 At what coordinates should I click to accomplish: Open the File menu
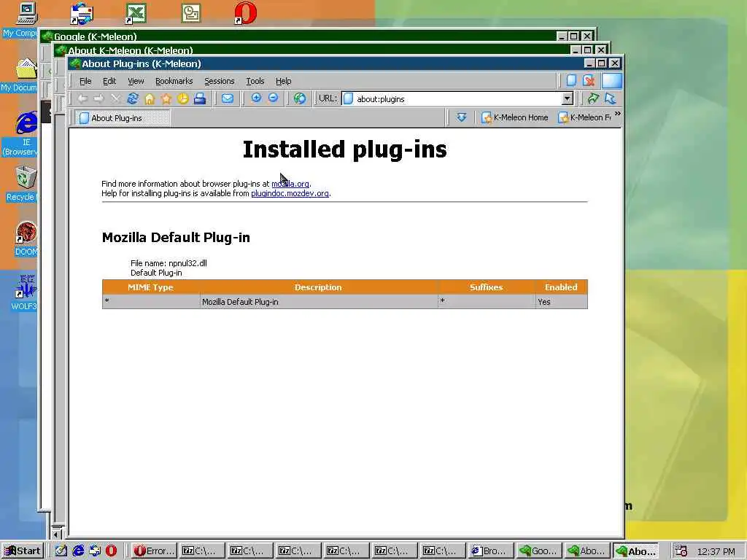pos(85,81)
